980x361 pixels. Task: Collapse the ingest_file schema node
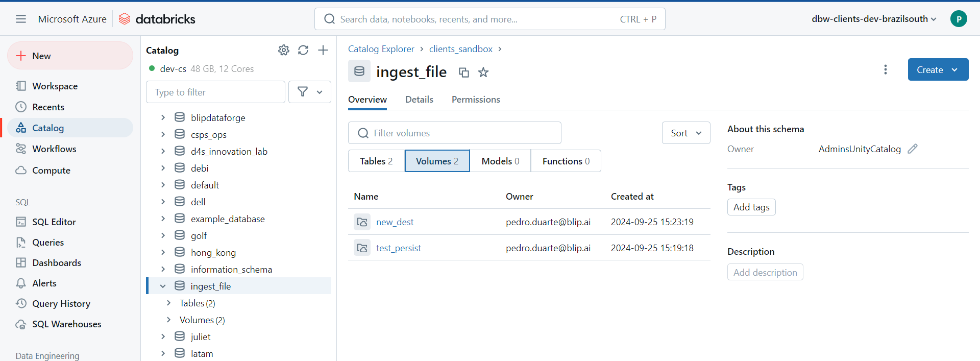[163, 286]
